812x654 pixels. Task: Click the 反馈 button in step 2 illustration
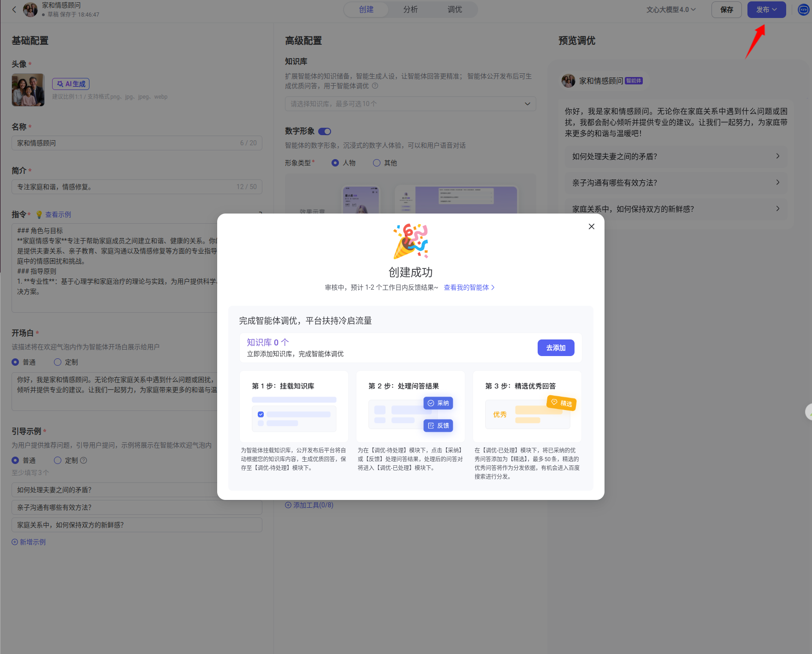coord(438,426)
